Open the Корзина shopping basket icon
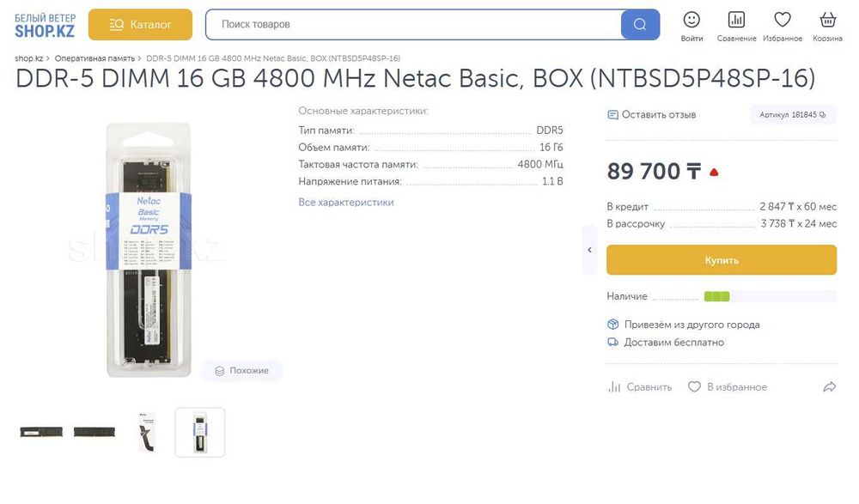 pos(827,27)
